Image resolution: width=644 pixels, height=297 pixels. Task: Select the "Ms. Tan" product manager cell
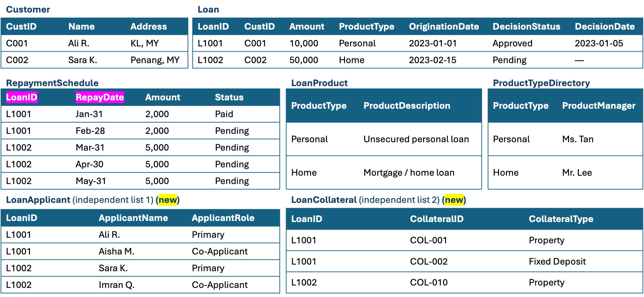pos(578,139)
